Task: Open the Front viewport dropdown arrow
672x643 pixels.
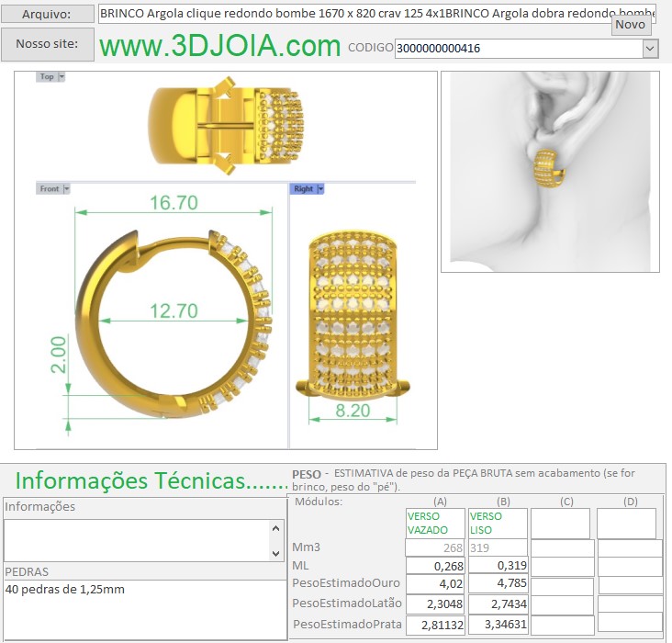Action: (x=66, y=189)
